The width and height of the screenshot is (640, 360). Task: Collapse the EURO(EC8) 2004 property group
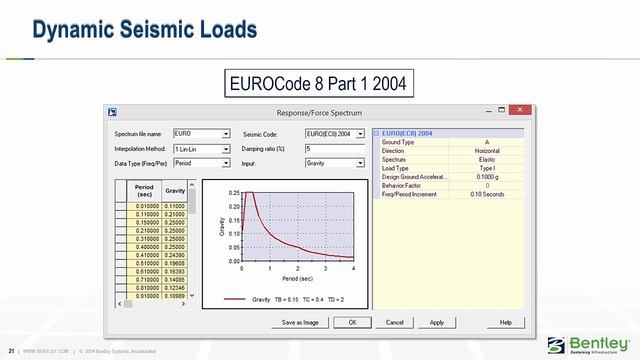tap(376, 133)
